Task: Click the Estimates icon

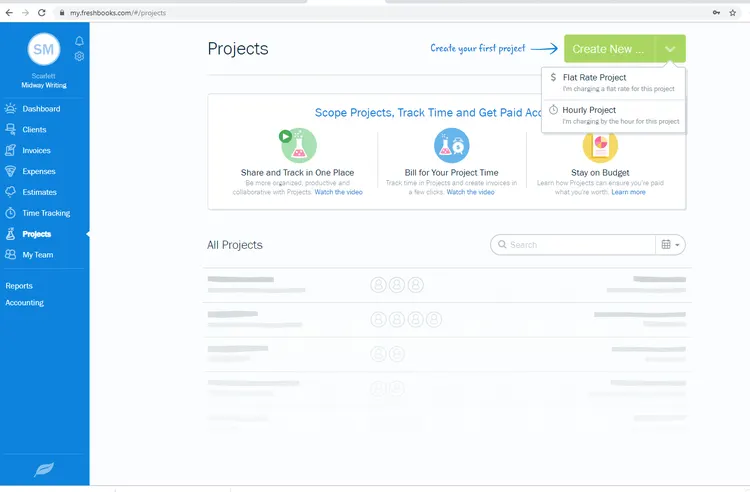Action: (x=11, y=192)
